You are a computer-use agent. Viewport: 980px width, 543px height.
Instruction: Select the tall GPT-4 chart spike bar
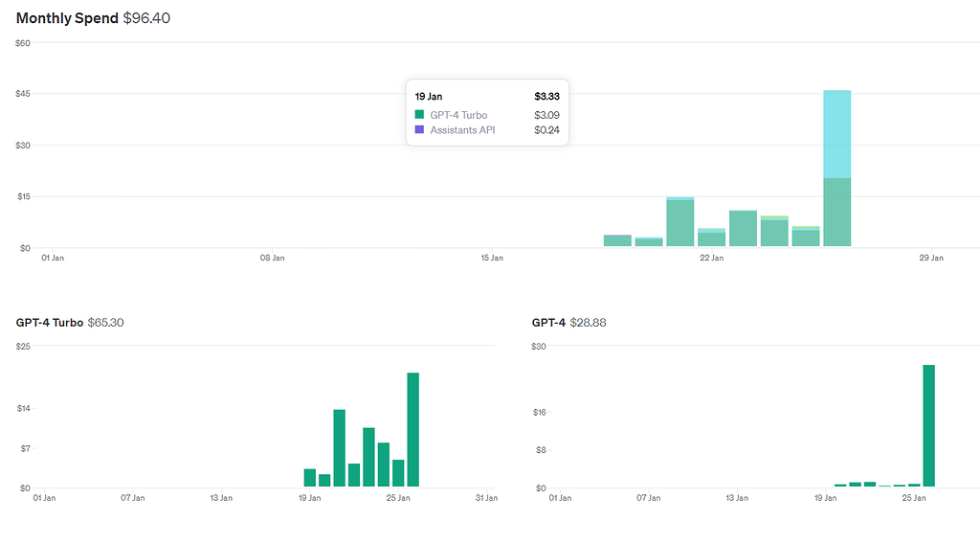(928, 425)
